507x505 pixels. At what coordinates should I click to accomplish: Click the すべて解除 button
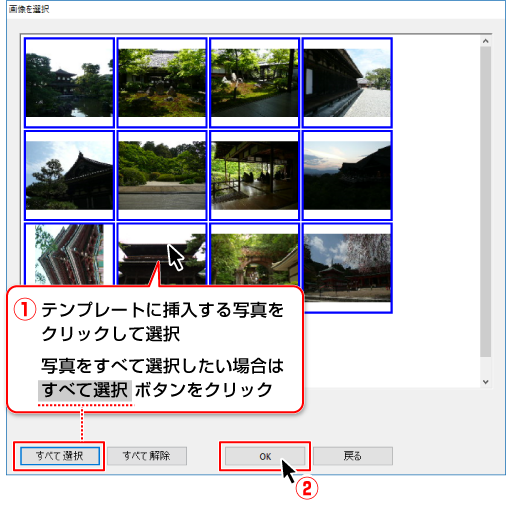coord(147,456)
